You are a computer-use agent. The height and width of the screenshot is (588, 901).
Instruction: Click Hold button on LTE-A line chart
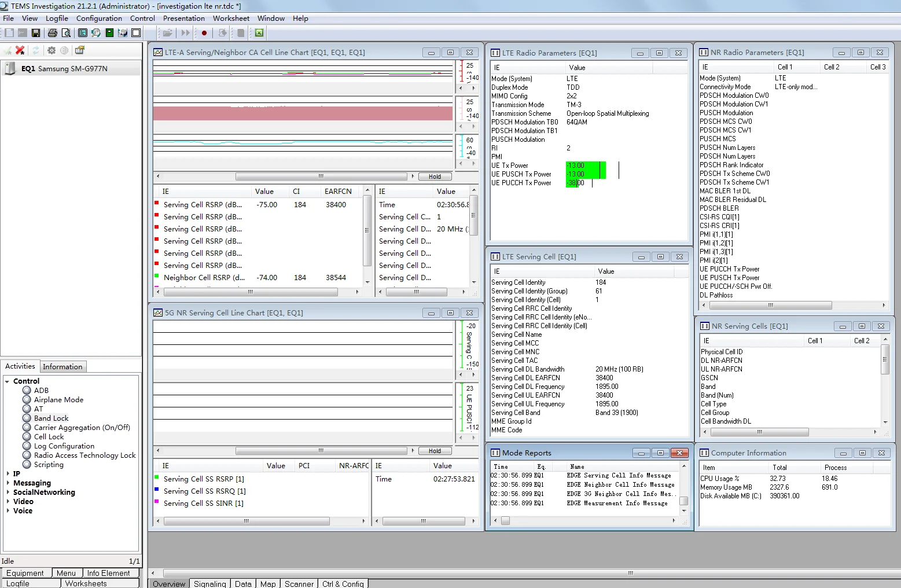(x=435, y=177)
